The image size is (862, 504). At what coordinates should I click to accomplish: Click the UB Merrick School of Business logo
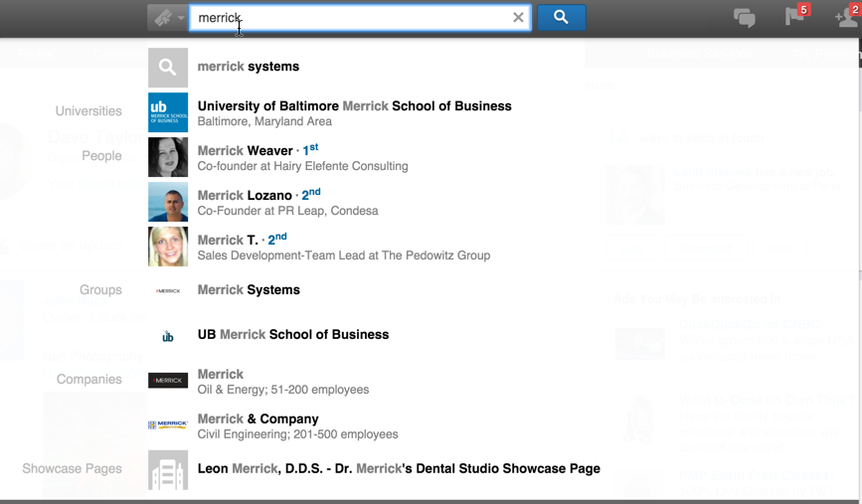pyautogui.click(x=168, y=112)
